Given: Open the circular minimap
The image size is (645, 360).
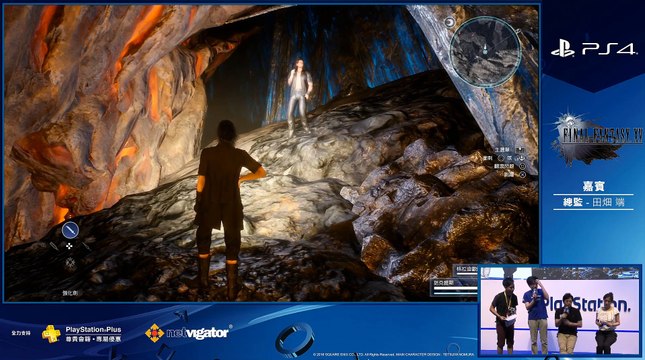Looking at the screenshot, I should pos(485,52).
